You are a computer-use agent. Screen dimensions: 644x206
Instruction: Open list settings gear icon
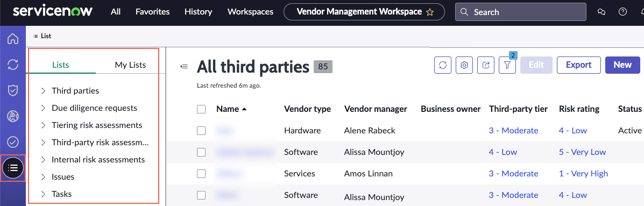pyautogui.click(x=464, y=65)
